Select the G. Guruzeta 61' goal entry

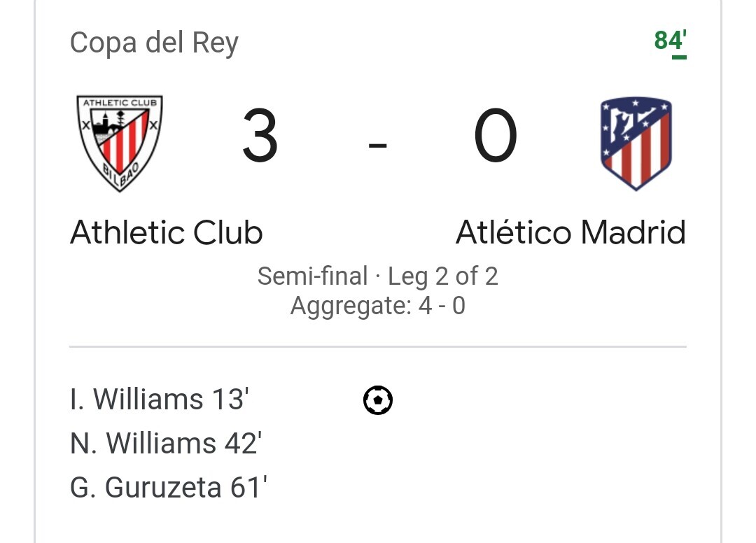pos(169,487)
